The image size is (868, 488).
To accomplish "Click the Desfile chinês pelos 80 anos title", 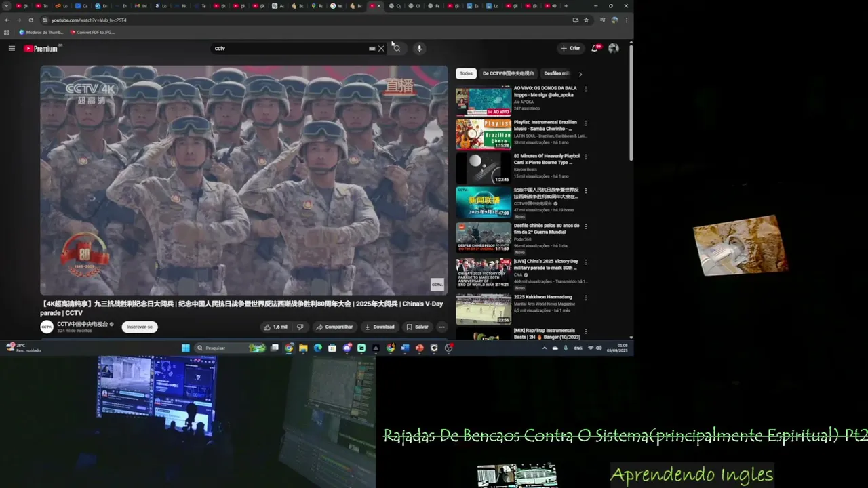I will point(547,228).
